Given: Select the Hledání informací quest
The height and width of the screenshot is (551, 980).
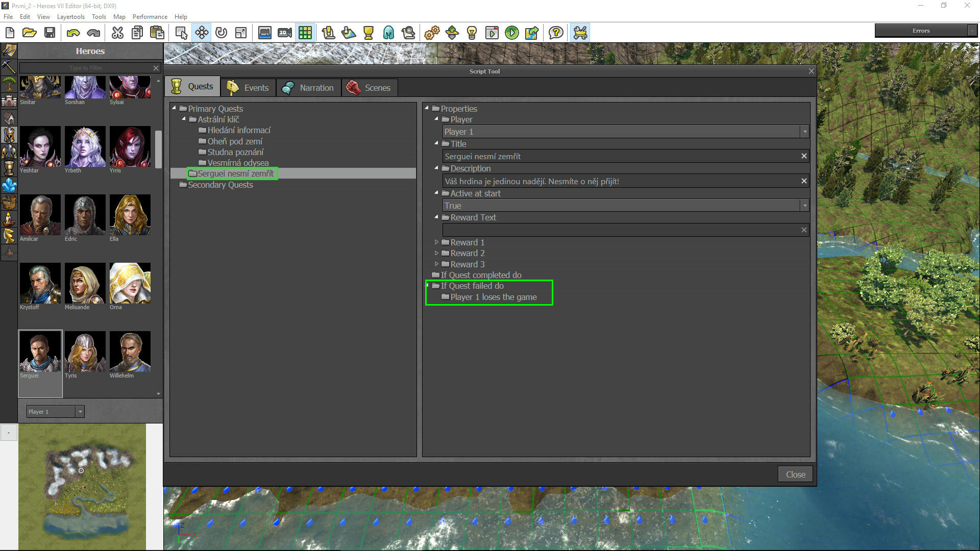Looking at the screenshot, I should click(239, 130).
